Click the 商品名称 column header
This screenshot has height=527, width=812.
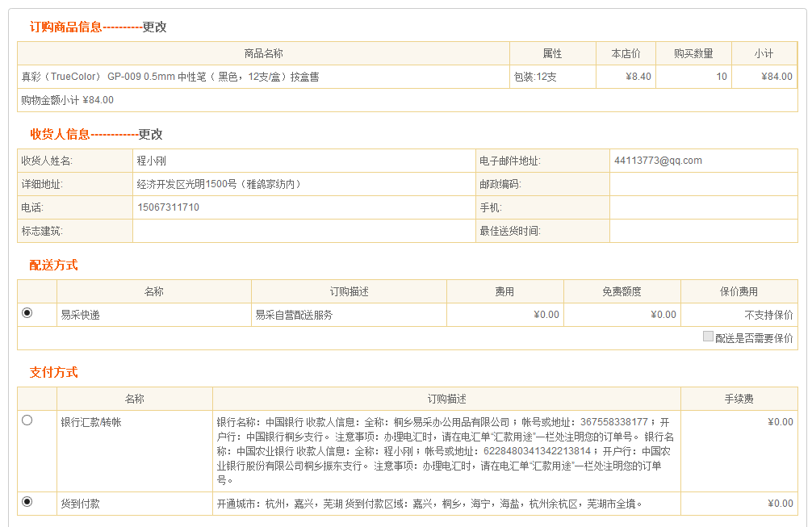263,53
